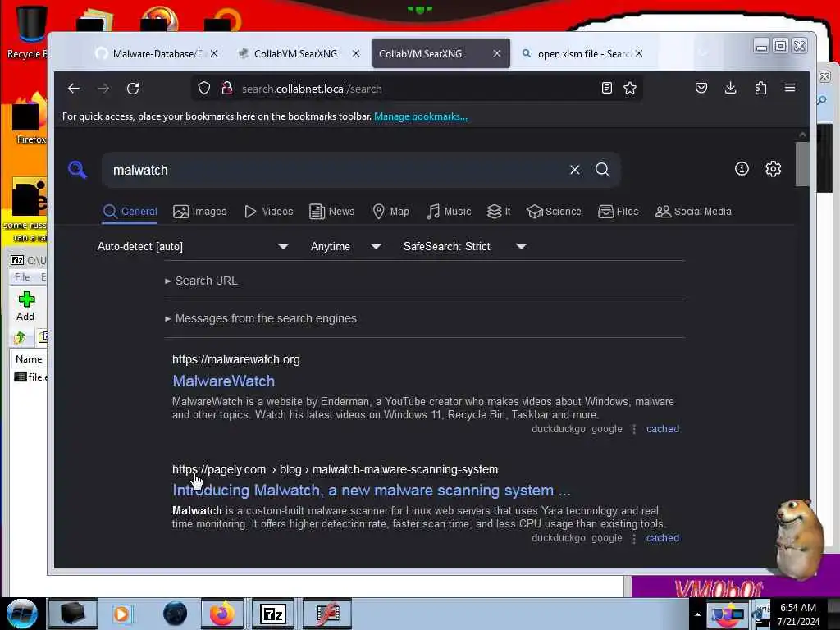Open the MalwareWatch result title

pos(223,381)
